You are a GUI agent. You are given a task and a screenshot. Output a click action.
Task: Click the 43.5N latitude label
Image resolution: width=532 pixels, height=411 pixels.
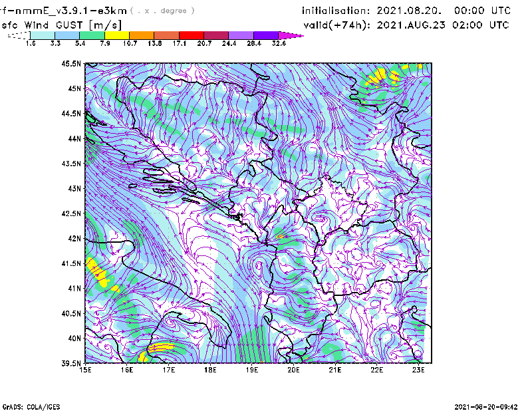tap(71, 164)
